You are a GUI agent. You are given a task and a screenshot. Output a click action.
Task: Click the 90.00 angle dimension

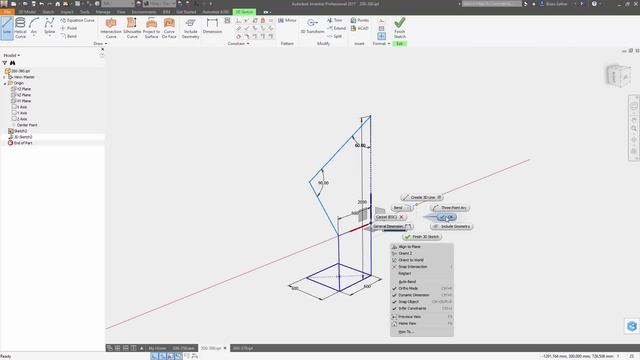pyautogui.click(x=323, y=183)
